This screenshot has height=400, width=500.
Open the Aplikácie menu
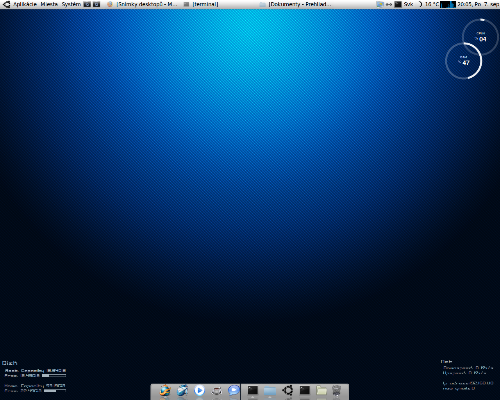25,4
